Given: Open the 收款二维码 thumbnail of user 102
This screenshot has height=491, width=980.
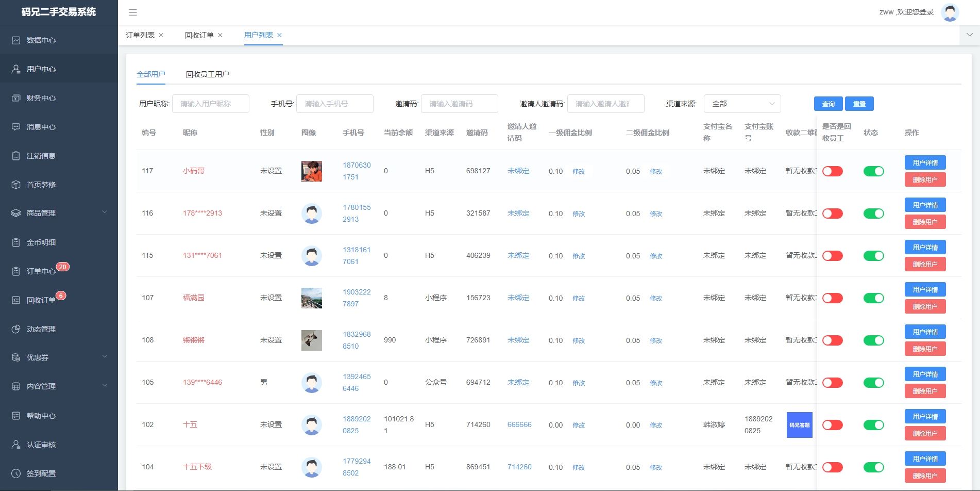Looking at the screenshot, I should (800, 425).
